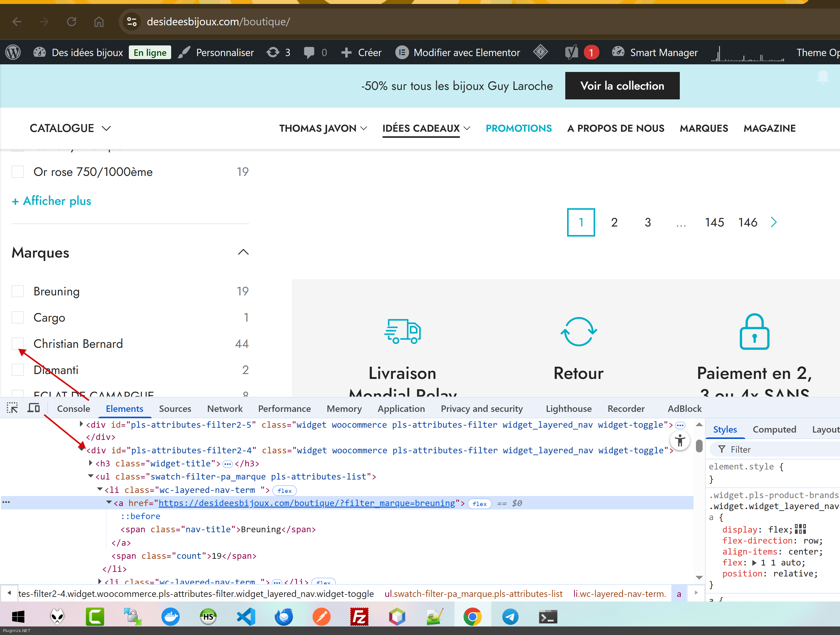
Task: Click the browser reload icon
Action: coord(71,22)
